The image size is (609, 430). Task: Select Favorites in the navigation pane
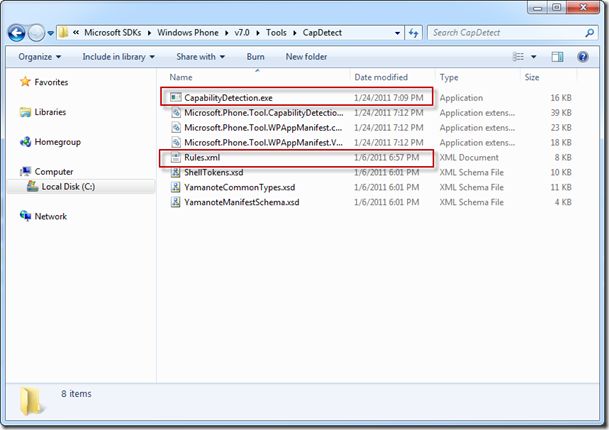51,82
